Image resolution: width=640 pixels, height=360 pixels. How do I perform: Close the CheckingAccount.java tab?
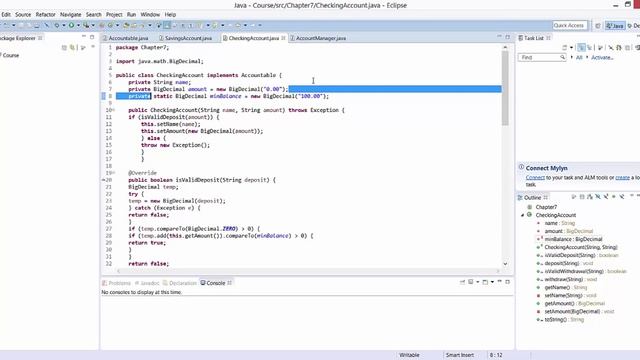(283, 38)
